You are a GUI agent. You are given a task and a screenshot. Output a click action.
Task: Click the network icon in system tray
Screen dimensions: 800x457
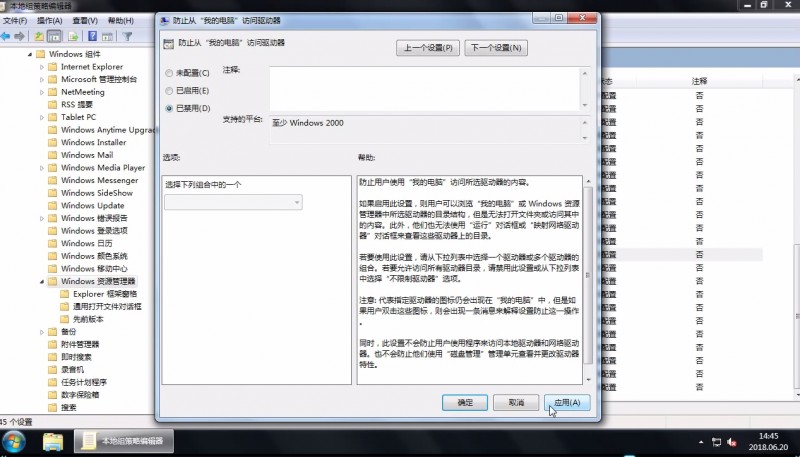(x=716, y=442)
